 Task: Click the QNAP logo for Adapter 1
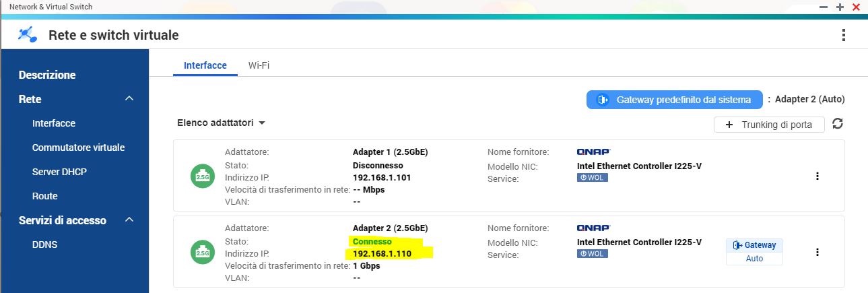593,152
